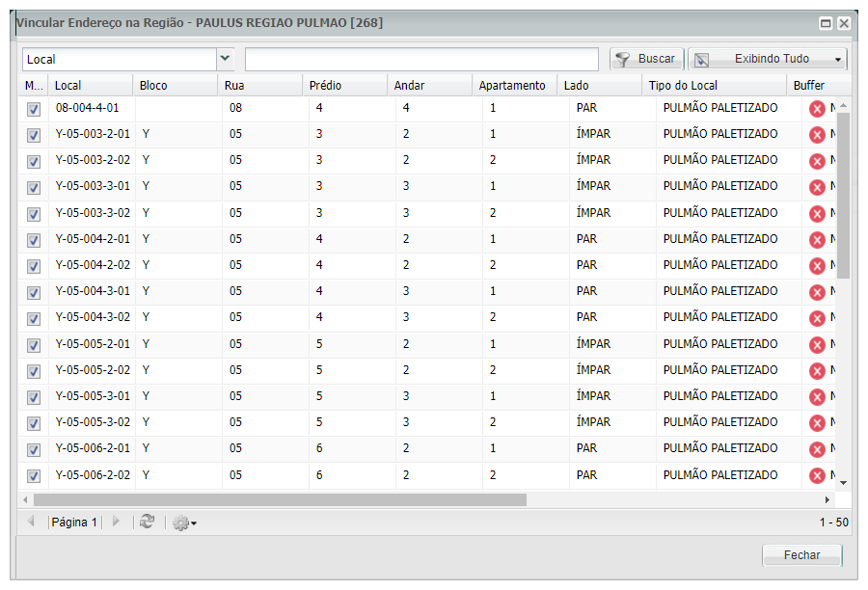Image resolution: width=868 pixels, height=590 pixels.
Task: Click the horizontal scrollbar right arrow
Action: [x=827, y=499]
